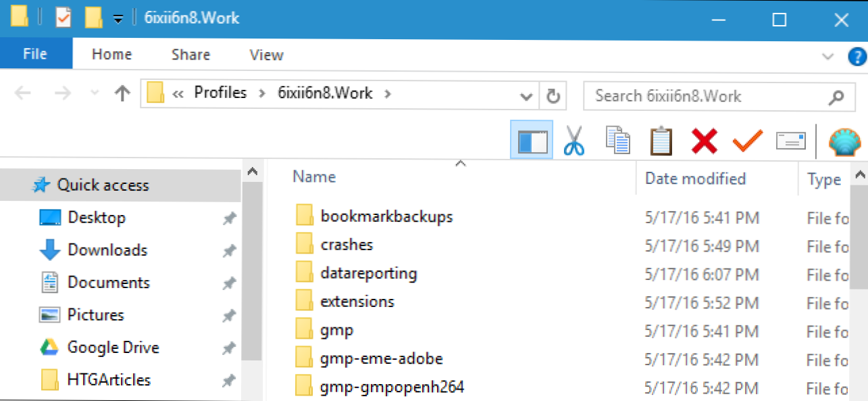This screenshot has height=401, width=868.
Task: Click the orange checkmark Properties icon
Action: 747,141
